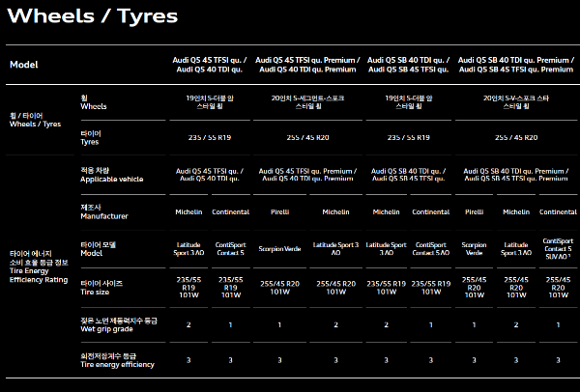Image resolution: width=580 pixels, height=392 pixels.
Task: Select '타이어 에너지 소비 효율 등급 정보 Tire Energy Efficiency Rating' label
Action: pyautogui.click(x=39, y=266)
